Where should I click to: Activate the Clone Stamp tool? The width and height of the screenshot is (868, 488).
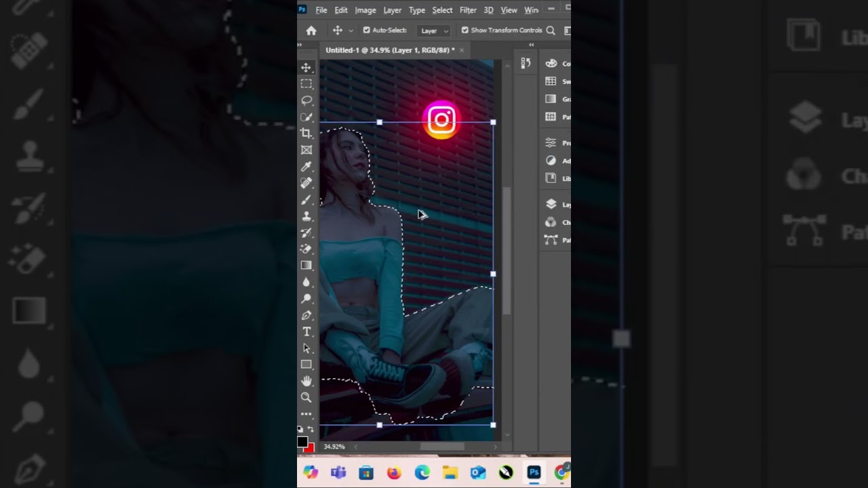click(307, 216)
